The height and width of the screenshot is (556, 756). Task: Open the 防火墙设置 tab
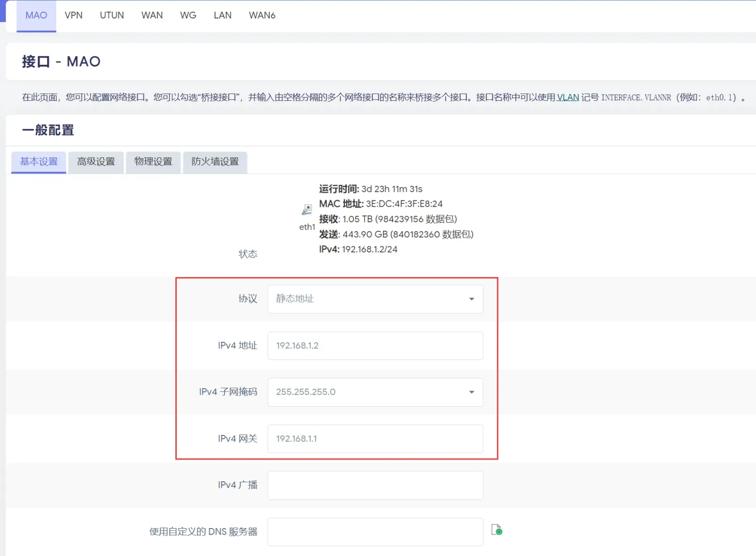pyautogui.click(x=215, y=162)
